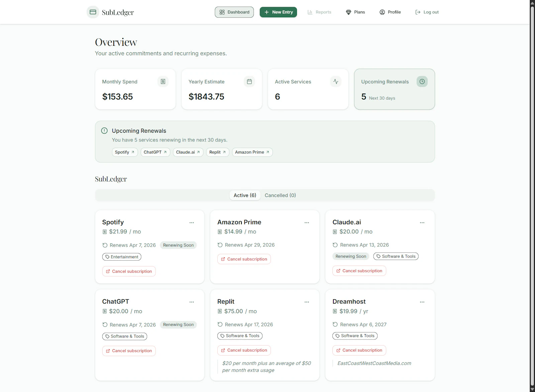
Task: Click the Yearly Estimate calendar icon
Action: pyautogui.click(x=249, y=82)
